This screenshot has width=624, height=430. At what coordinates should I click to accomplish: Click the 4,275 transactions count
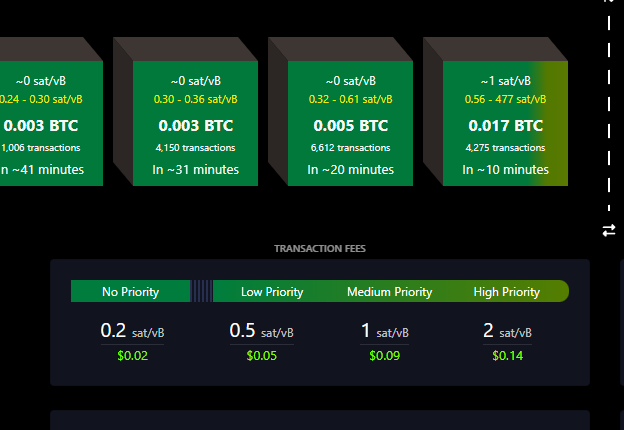pyautogui.click(x=505, y=148)
